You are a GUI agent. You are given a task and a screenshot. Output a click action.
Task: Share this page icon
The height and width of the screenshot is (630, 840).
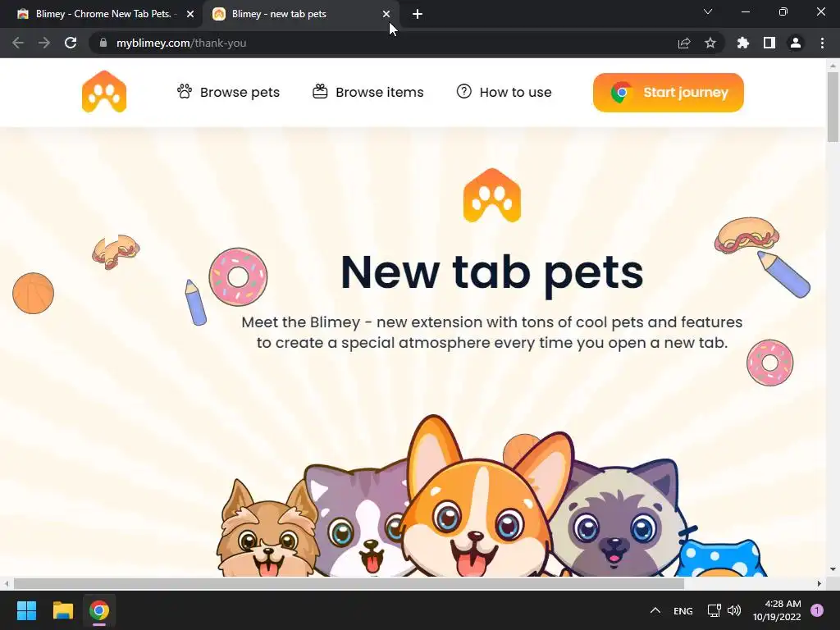click(x=684, y=43)
